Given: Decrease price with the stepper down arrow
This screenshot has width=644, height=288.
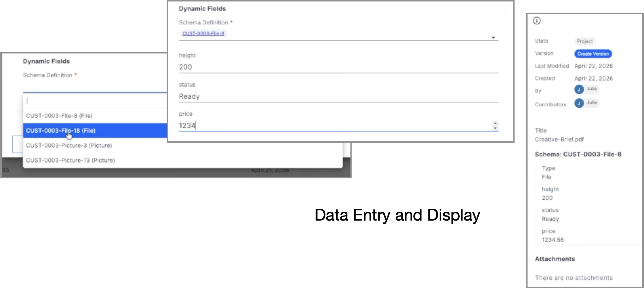Looking at the screenshot, I should [495, 128].
